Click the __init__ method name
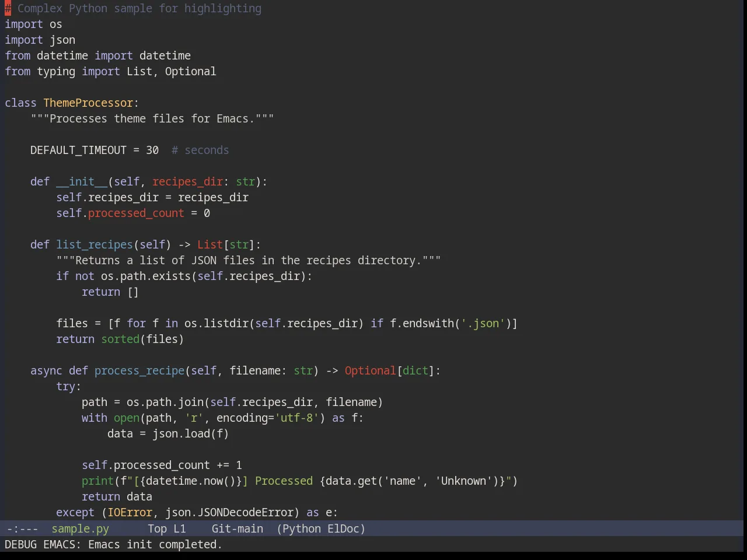The height and width of the screenshot is (560, 747). coord(82,181)
